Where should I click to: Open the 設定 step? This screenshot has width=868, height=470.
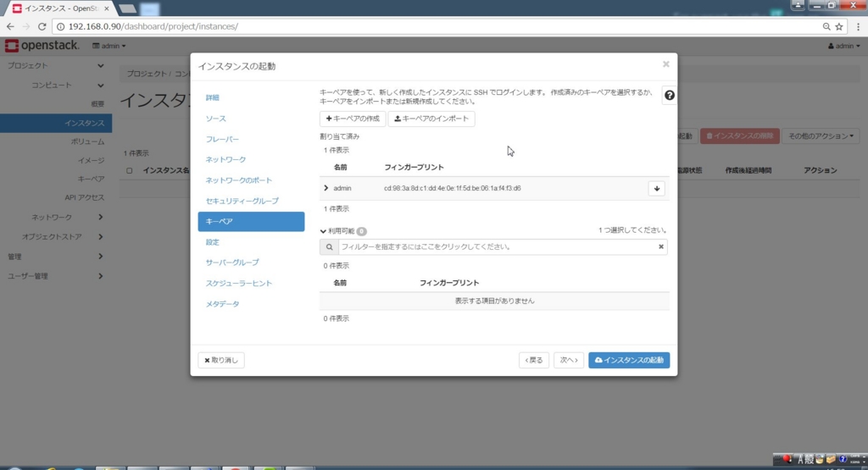click(x=213, y=242)
